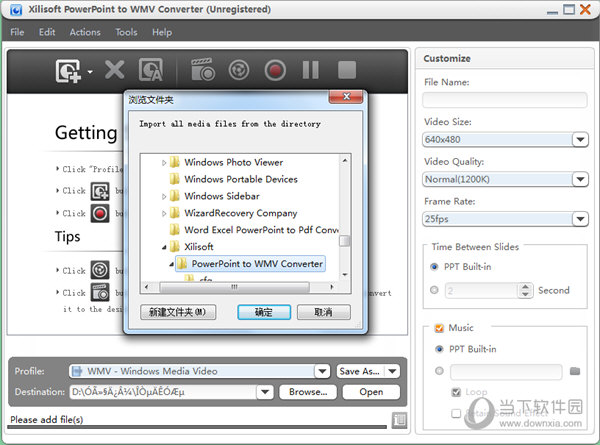
Task: Click the Add PowerPoint file toolbar icon
Action: click(68, 70)
